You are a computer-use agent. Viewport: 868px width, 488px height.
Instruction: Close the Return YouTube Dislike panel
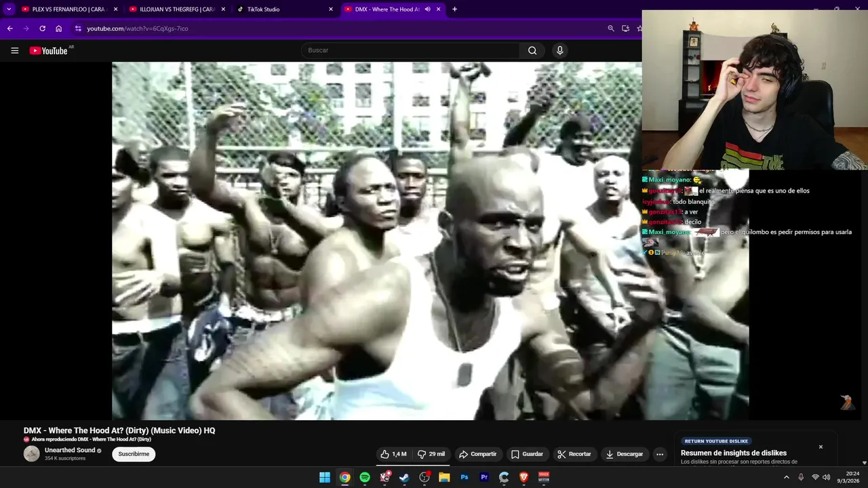(821, 447)
